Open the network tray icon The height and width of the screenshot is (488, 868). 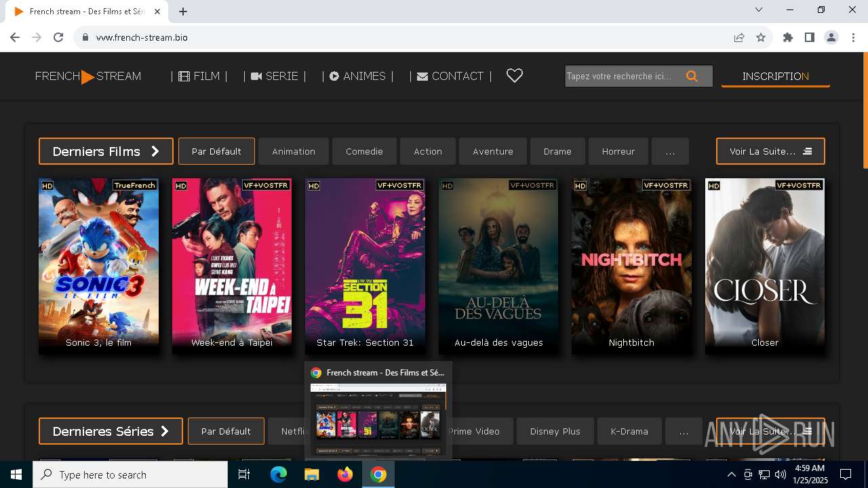(764, 474)
